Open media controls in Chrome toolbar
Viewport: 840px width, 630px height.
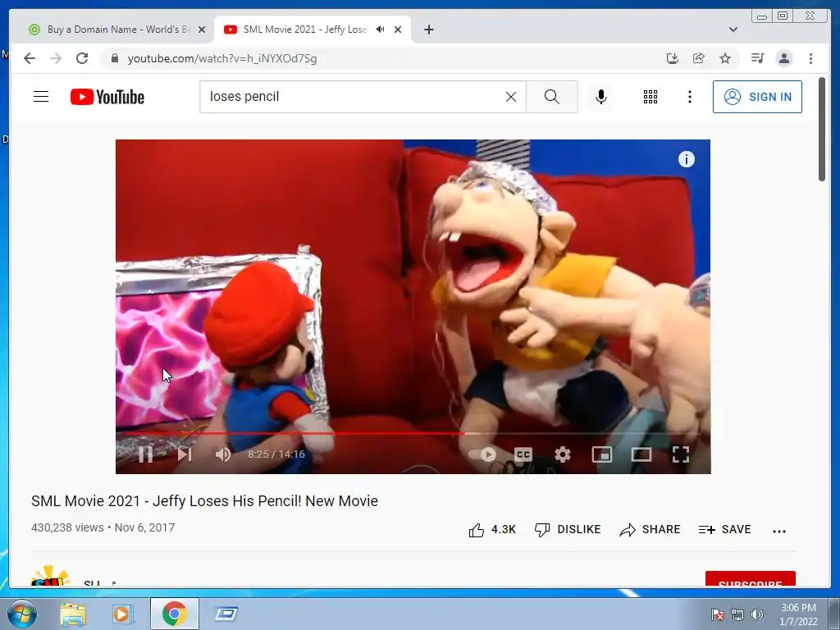[757, 58]
